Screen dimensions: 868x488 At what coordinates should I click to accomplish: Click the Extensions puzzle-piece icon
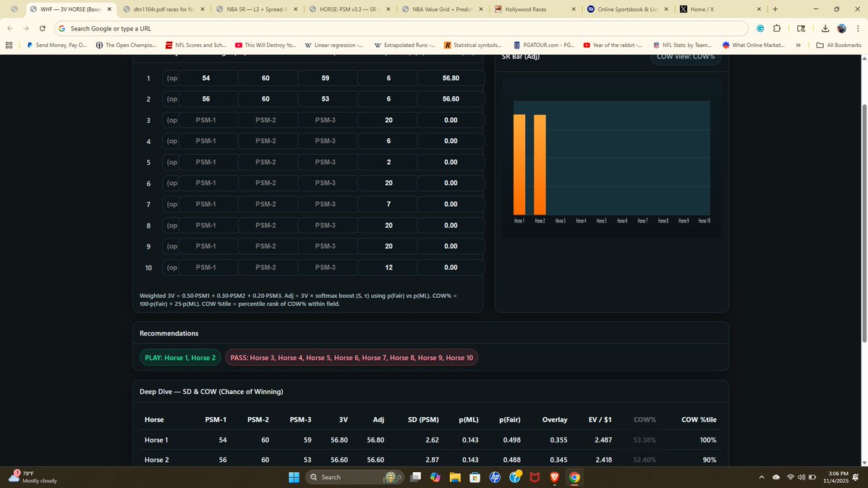click(778, 27)
